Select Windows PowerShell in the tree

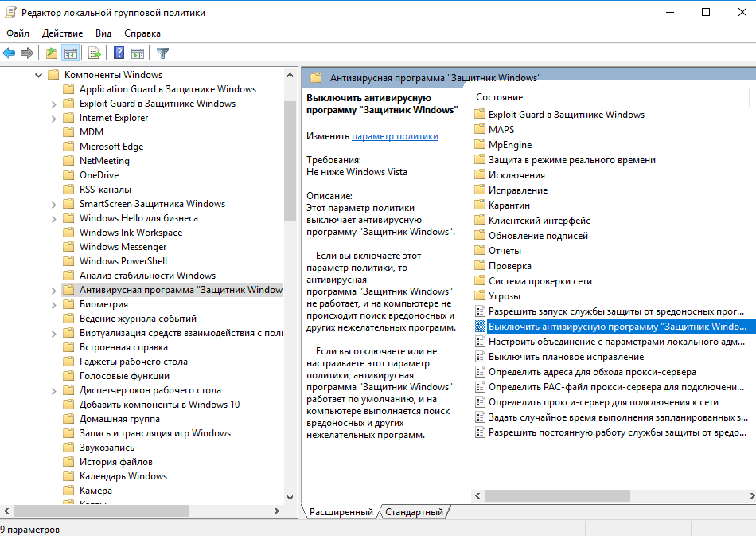tap(123, 261)
